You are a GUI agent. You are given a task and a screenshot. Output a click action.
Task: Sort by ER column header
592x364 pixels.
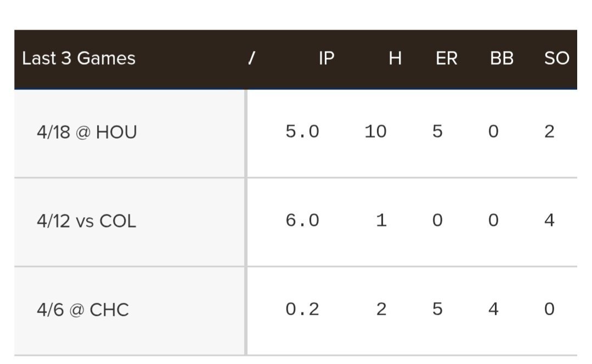(x=447, y=59)
